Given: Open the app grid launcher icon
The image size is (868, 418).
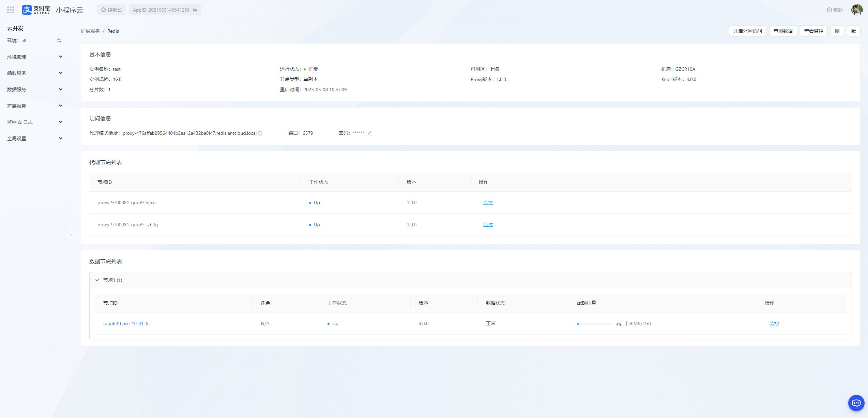Looking at the screenshot, I should (11, 10).
